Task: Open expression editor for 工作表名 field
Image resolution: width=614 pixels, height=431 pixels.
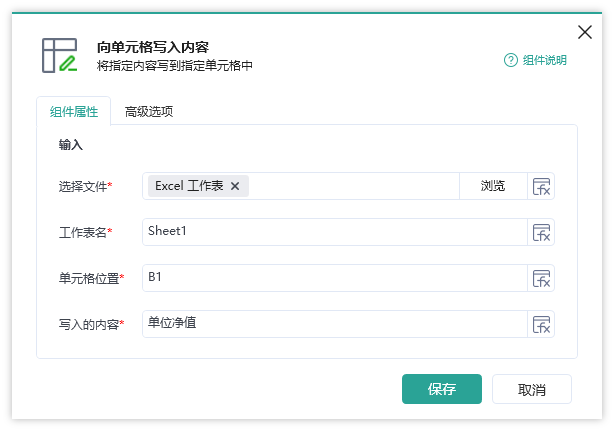Action: [x=541, y=233]
